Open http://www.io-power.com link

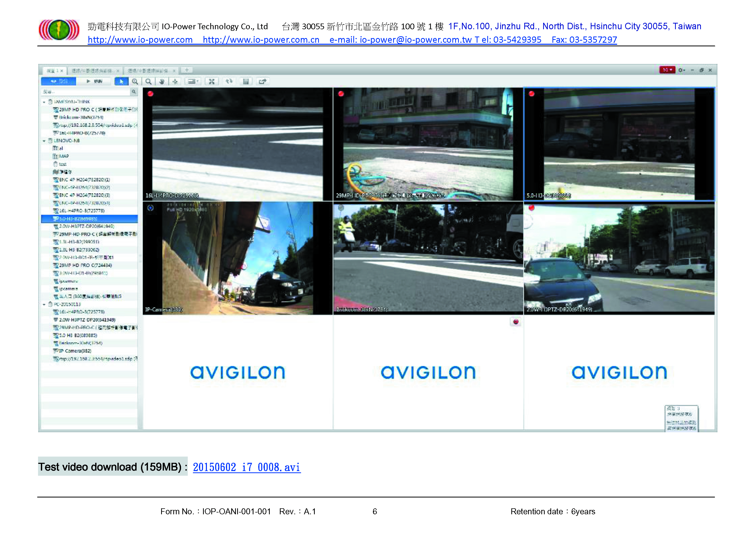140,40
